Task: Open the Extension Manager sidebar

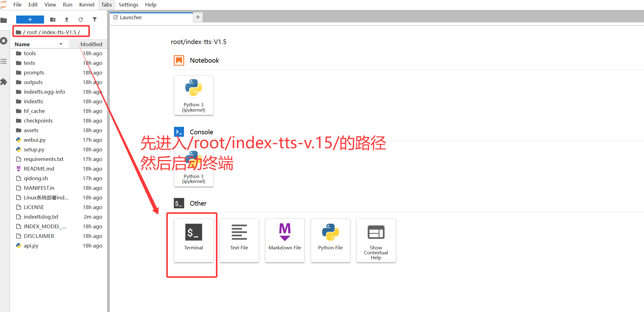Action: (x=4, y=82)
